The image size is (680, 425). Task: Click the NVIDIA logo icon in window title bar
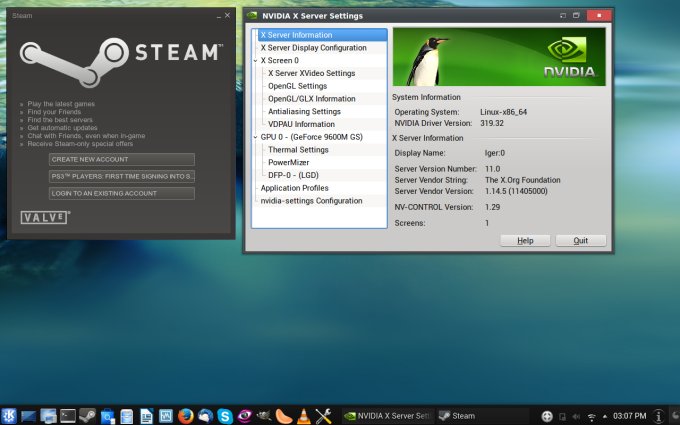click(x=252, y=16)
